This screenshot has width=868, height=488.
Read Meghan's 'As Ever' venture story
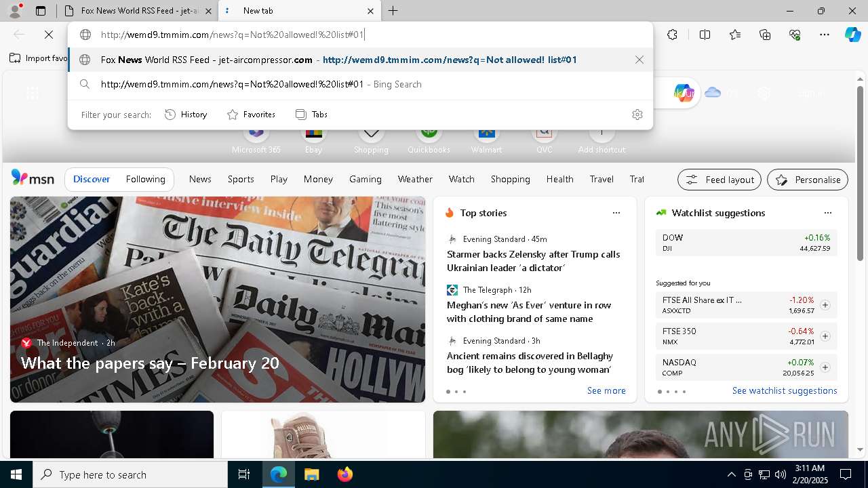529,312
